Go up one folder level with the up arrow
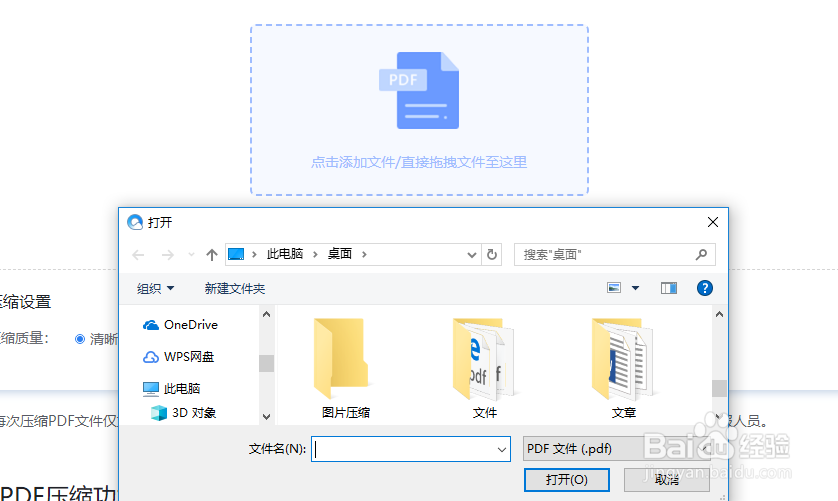This screenshot has height=501, width=838. pos(212,255)
